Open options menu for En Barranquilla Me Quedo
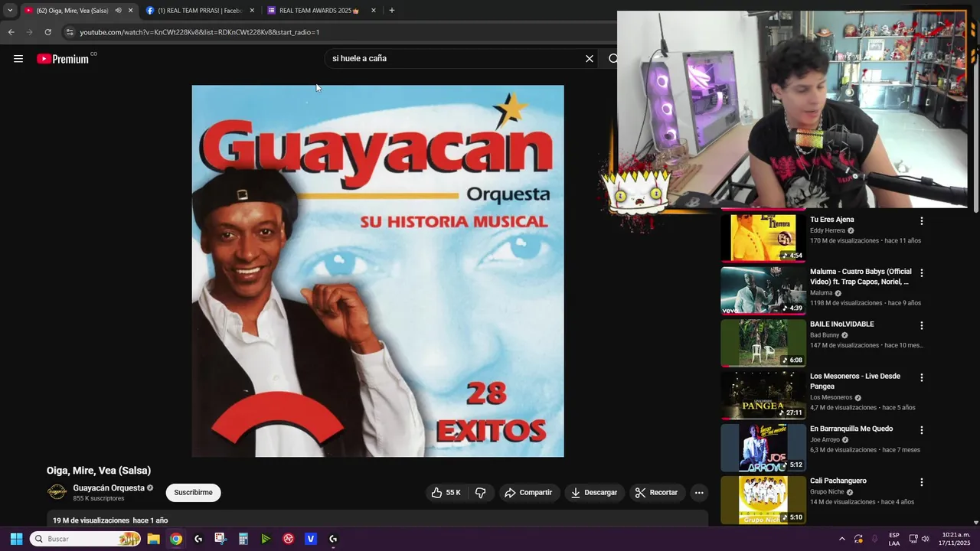The width and height of the screenshot is (980, 551). [x=922, y=430]
